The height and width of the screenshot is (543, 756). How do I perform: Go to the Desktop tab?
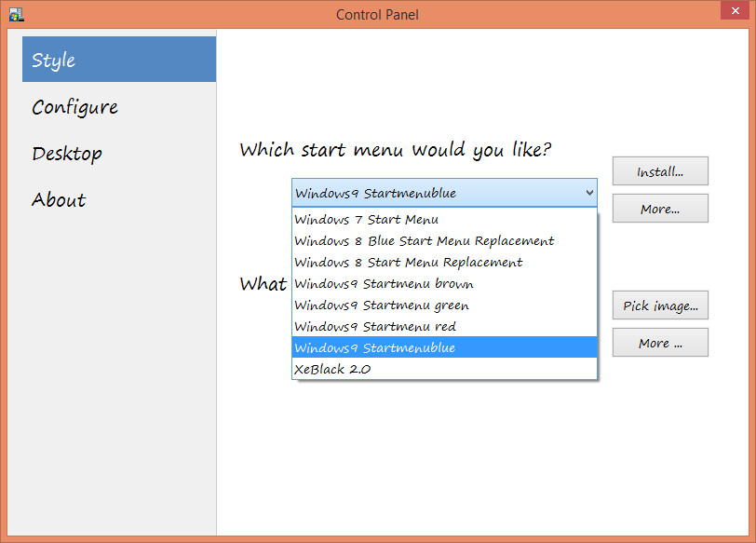[x=119, y=154]
